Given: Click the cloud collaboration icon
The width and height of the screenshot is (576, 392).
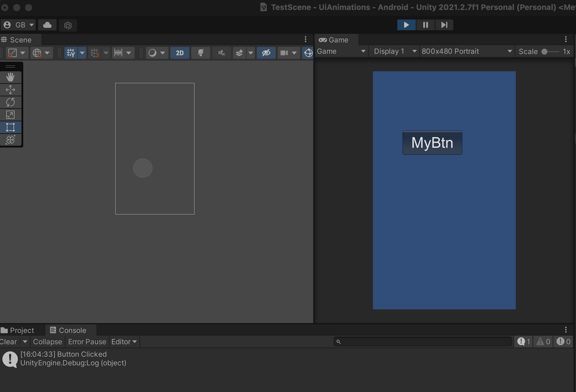Looking at the screenshot, I should point(47,25).
